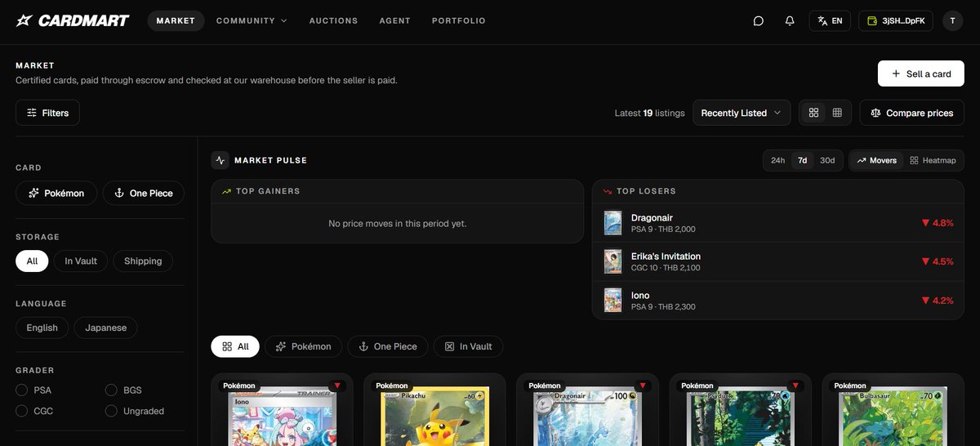Image resolution: width=980 pixels, height=446 pixels.
Task: Open the Portfolio page
Action: pyautogui.click(x=459, y=20)
